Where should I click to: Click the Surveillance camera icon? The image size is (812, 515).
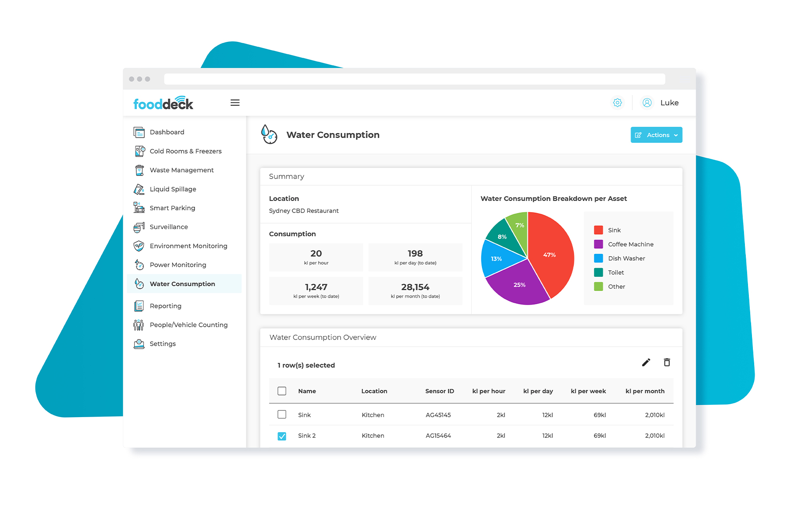pyautogui.click(x=139, y=227)
